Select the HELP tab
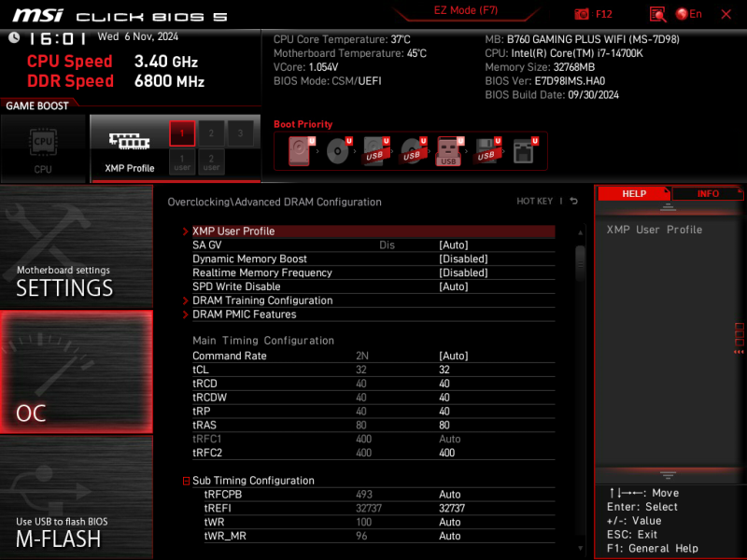This screenshot has height=560, width=747. point(634,193)
